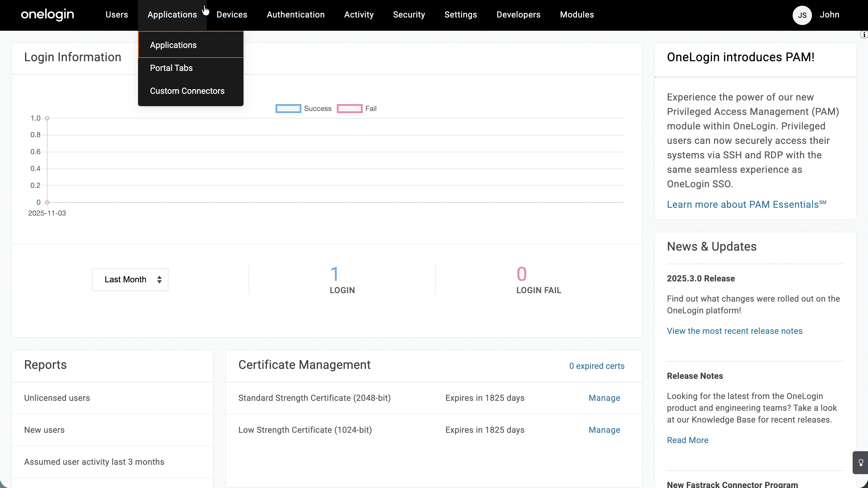Image resolution: width=868 pixels, height=488 pixels.
Task: Click the Success legend swatch on the chart
Action: tap(288, 108)
